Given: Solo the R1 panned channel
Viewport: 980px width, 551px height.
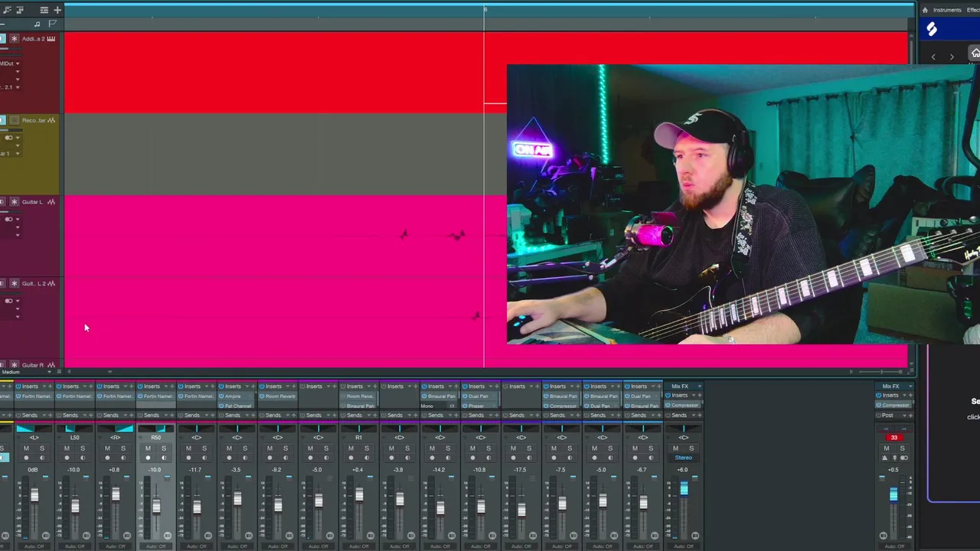Looking at the screenshot, I should (x=367, y=448).
